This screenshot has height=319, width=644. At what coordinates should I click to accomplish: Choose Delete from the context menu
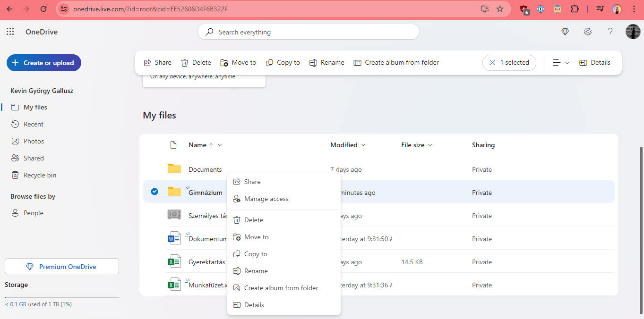[x=284, y=220]
